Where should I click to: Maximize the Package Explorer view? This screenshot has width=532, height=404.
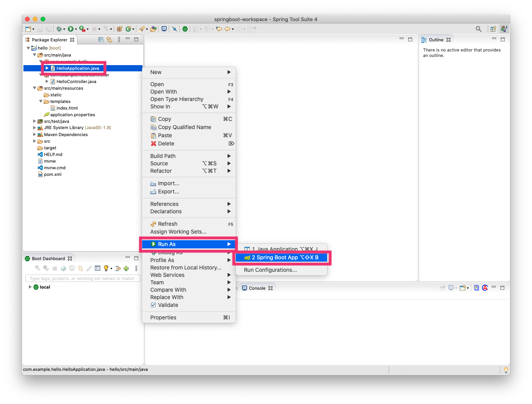(136, 39)
